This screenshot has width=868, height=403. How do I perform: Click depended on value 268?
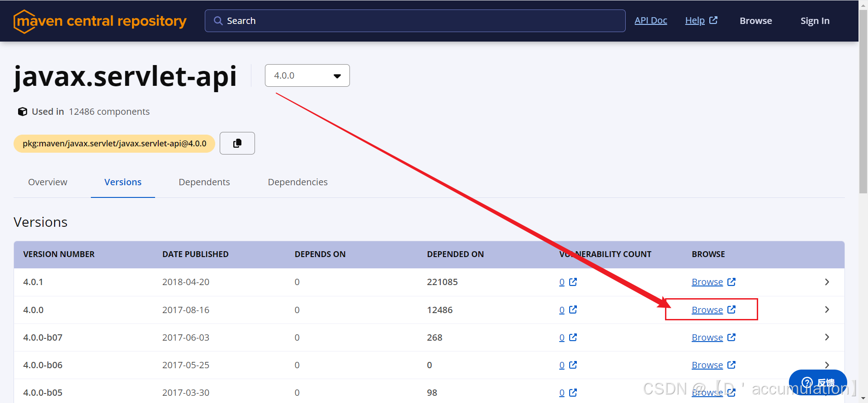[x=434, y=337]
